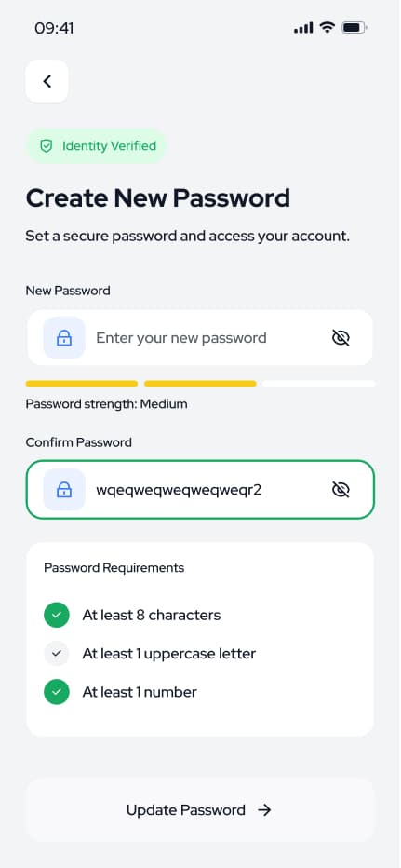Click the battery icon in status bar
The height and width of the screenshot is (868, 401).
(x=354, y=27)
